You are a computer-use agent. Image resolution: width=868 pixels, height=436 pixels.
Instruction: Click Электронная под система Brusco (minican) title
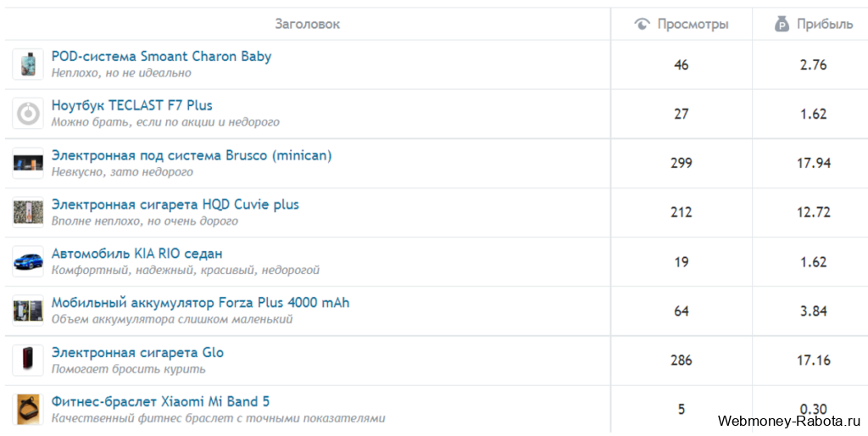[x=192, y=155]
